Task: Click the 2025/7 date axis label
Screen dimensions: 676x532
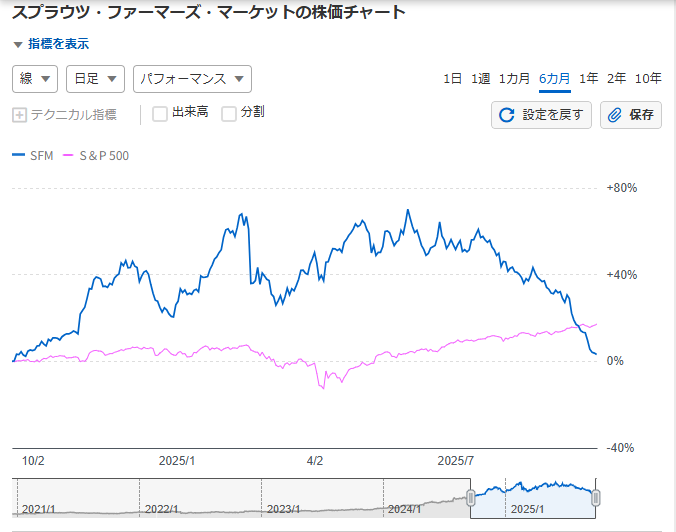Action: (x=455, y=461)
